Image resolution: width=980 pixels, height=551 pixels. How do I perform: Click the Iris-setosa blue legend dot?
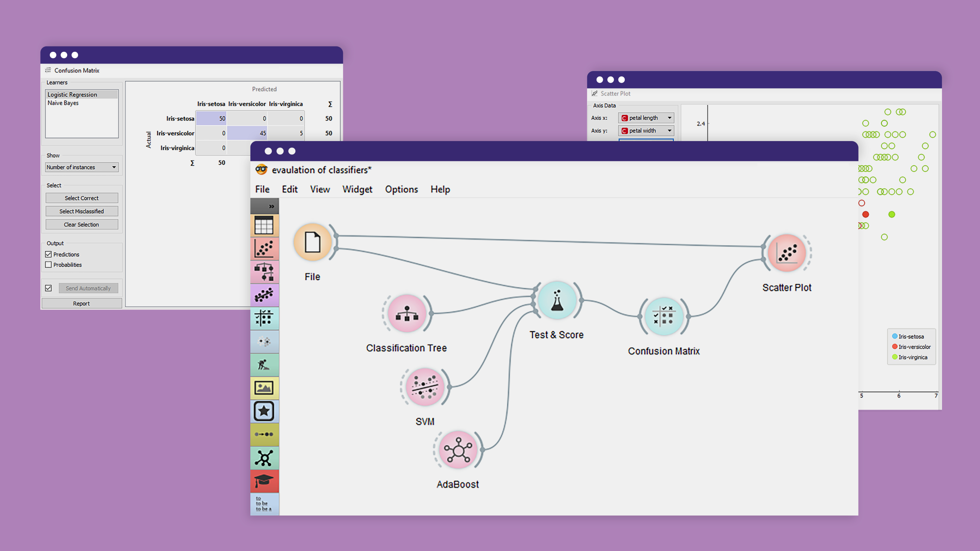(895, 336)
